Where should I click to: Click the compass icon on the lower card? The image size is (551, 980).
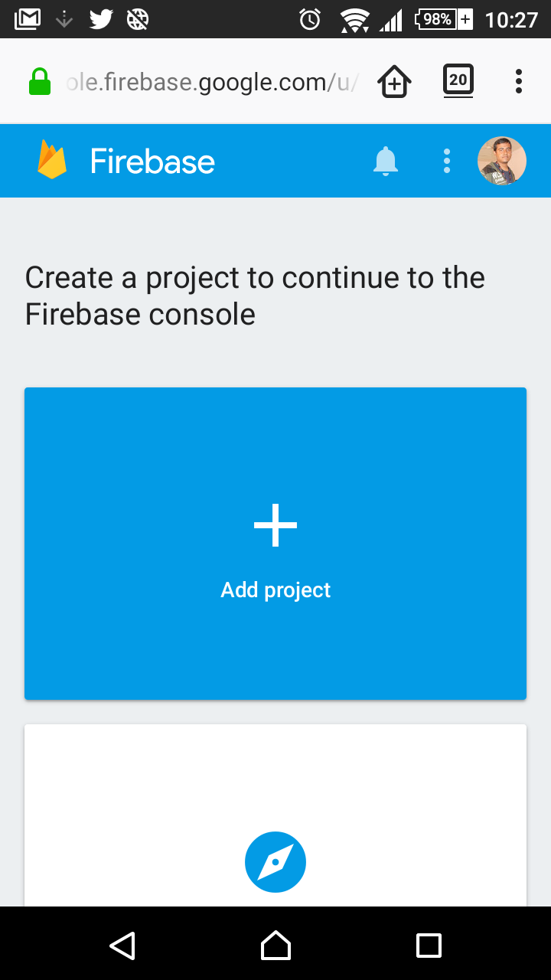click(x=275, y=861)
